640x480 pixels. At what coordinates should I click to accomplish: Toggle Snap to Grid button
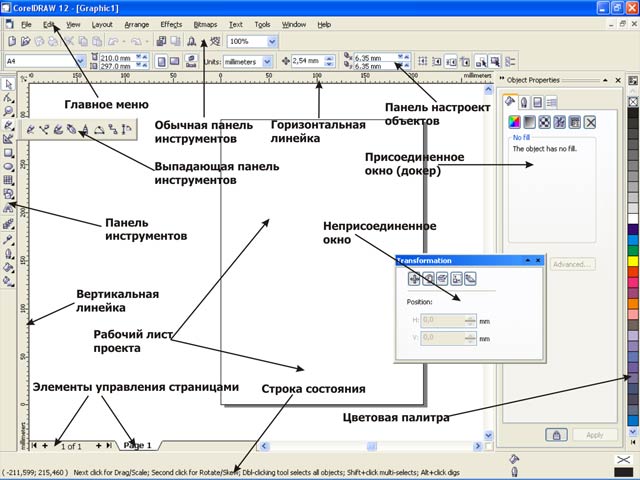tap(423, 62)
